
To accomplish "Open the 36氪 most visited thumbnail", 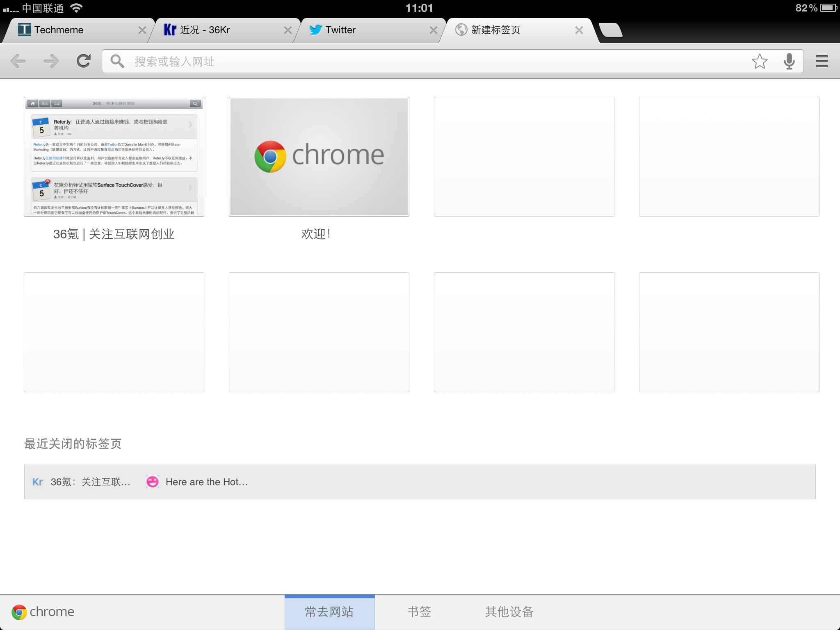I will tap(114, 157).
